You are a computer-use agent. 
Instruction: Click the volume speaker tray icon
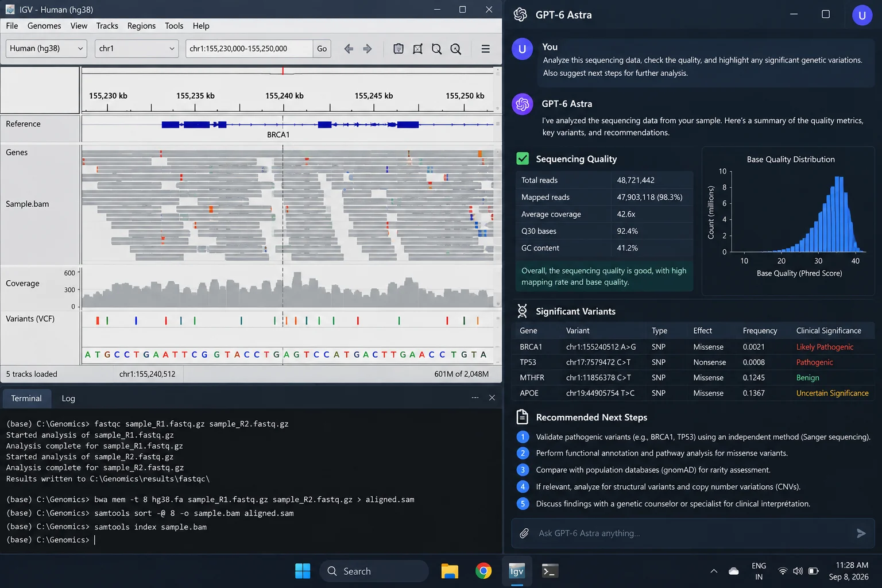tap(798, 571)
